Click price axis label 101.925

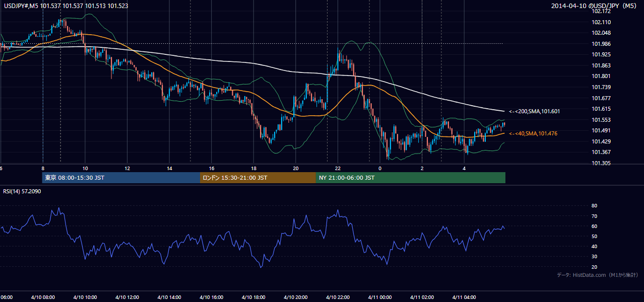click(x=601, y=54)
